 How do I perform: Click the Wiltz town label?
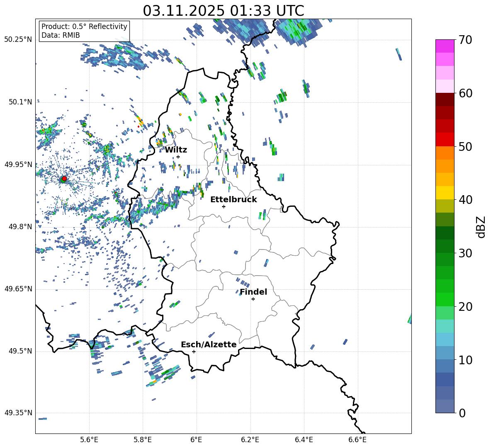176,150
